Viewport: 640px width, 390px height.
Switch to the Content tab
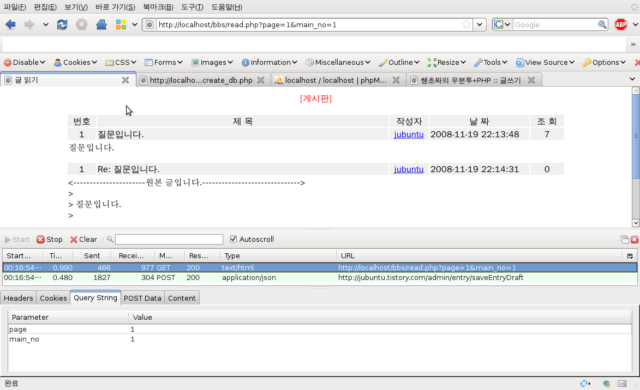coord(182,298)
